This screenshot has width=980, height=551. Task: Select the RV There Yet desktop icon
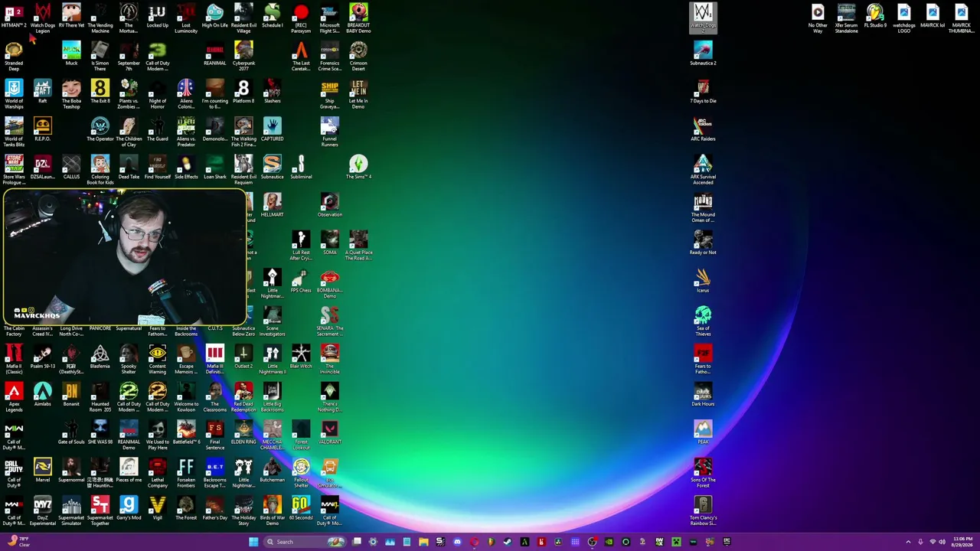click(71, 18)
